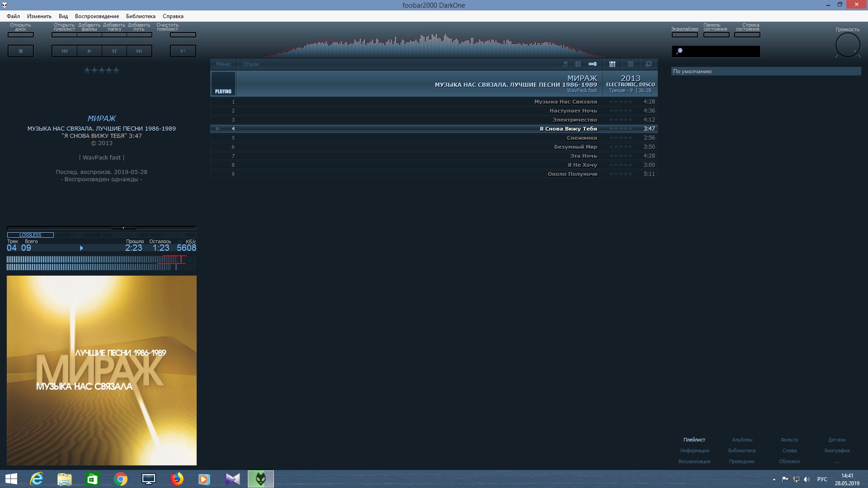The width and height of the screenshot is (868, 488).
Task: Open the Воспроизведение menu
Action: click(97, 16)
